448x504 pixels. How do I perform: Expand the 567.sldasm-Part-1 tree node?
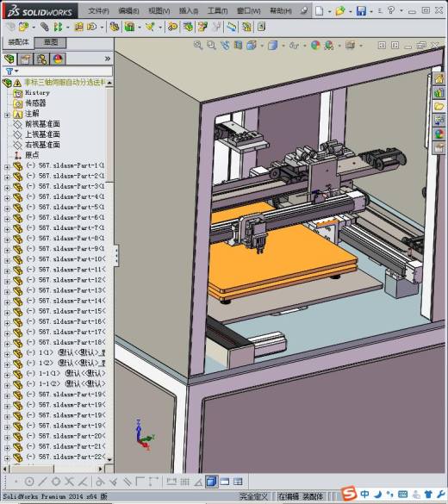[x=7, y=167]
